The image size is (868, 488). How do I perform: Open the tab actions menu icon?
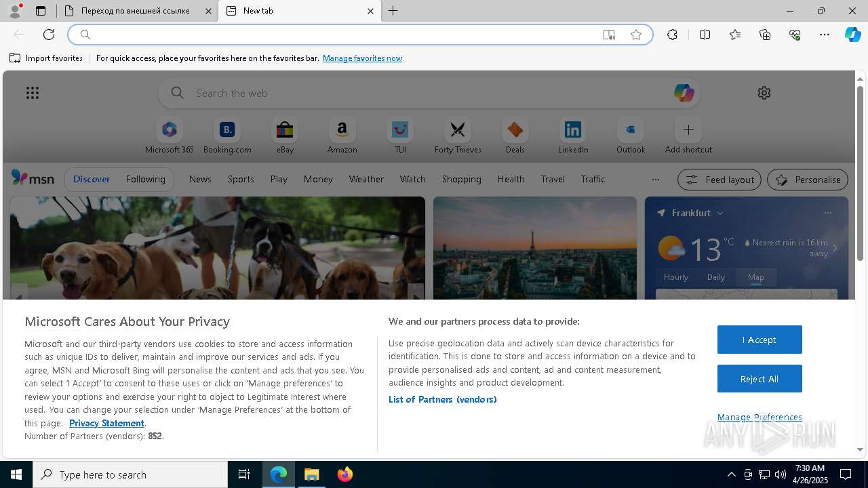[41, 11]
